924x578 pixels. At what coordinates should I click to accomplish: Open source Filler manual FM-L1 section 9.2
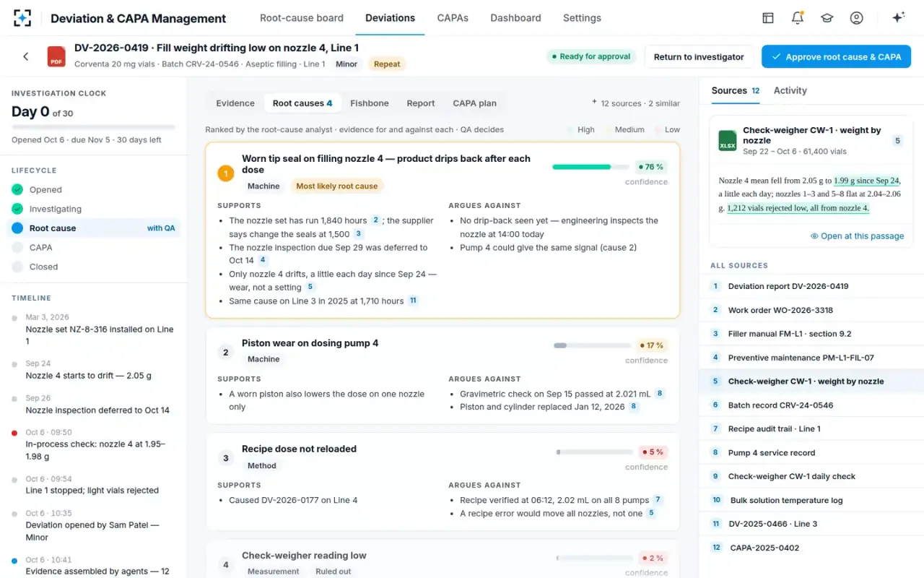pos(811,334)
